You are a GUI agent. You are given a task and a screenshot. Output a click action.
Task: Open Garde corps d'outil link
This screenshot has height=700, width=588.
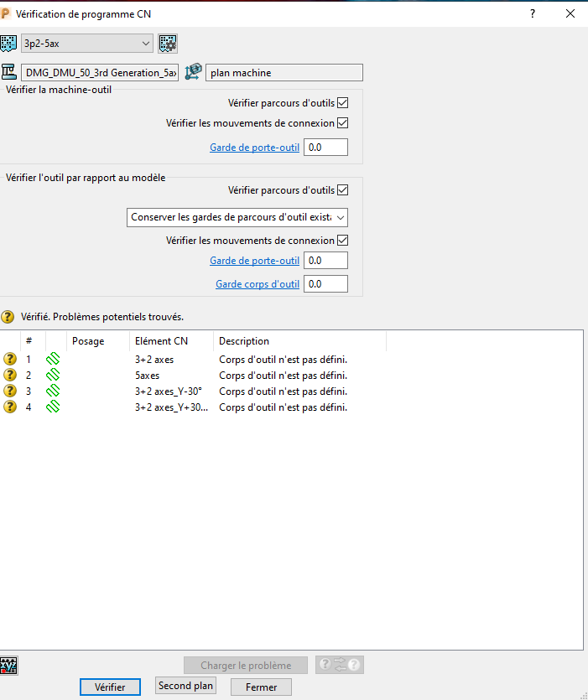point(258,284)
